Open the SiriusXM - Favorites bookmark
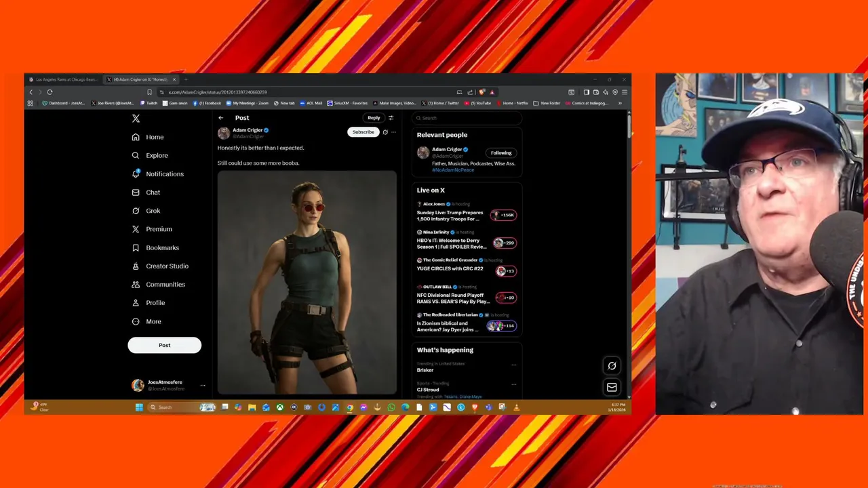This screenshot has height=488, width=868. 348,103
